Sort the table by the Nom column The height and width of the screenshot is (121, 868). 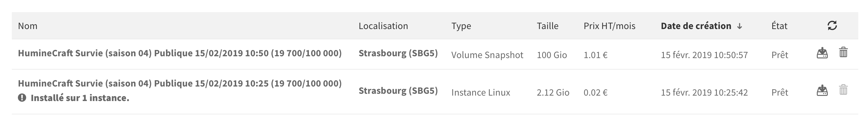28,26
